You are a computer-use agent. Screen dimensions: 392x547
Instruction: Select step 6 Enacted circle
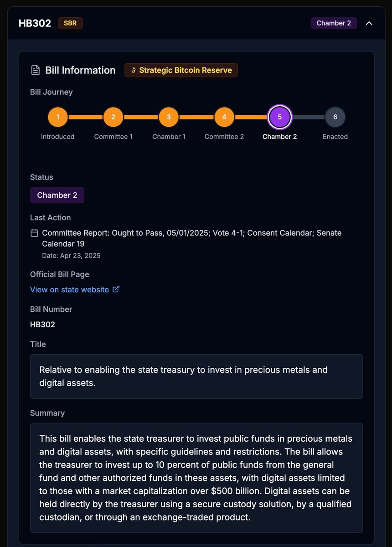click(335, 117)
